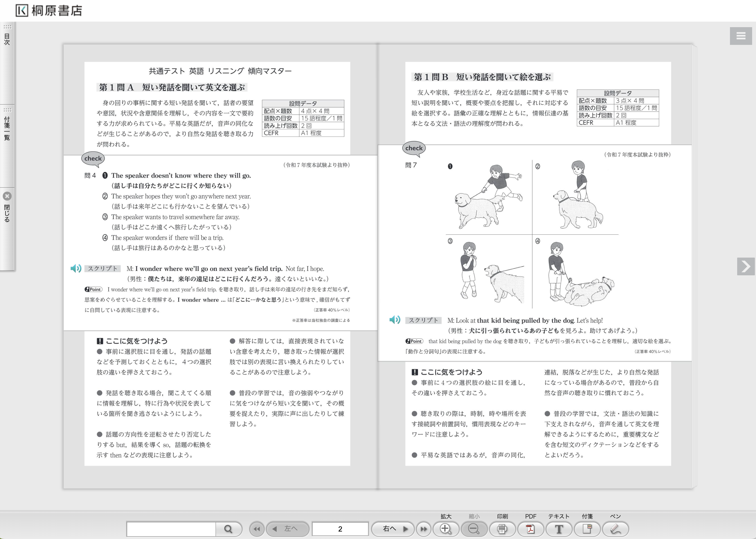
Task: Click heading 第1問A 短い発話を聞いて英文を選ぶ
Action: click(x=172, y=87)
